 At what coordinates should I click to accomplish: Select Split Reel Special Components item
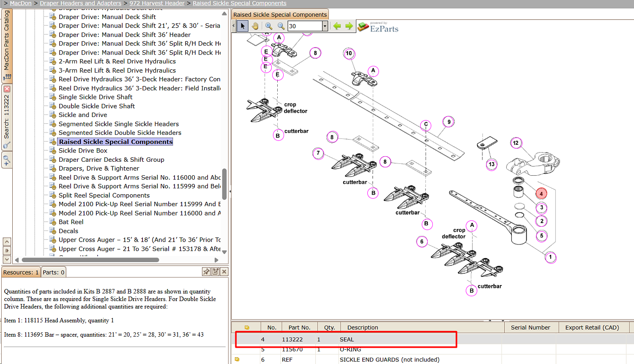point(104,195)
